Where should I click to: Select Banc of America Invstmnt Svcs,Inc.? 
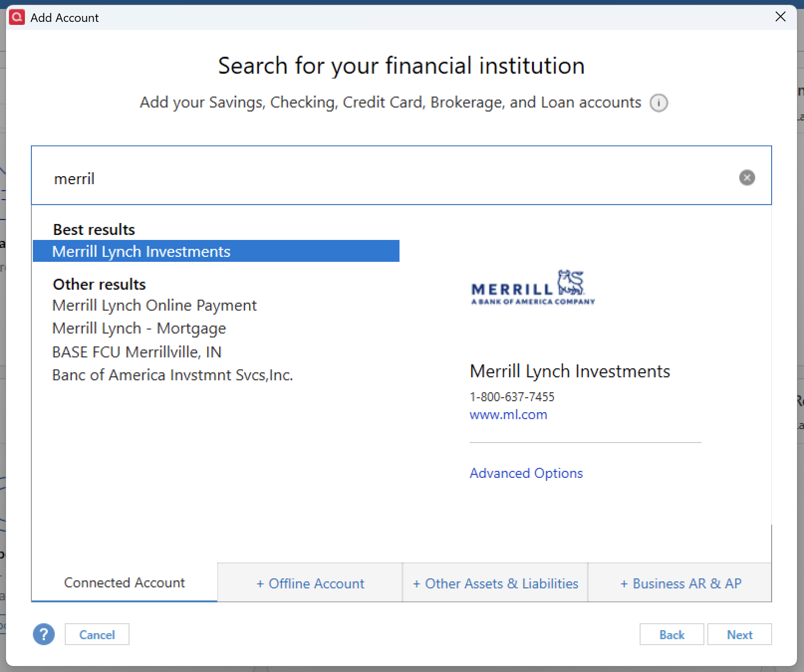click(172, 375)
